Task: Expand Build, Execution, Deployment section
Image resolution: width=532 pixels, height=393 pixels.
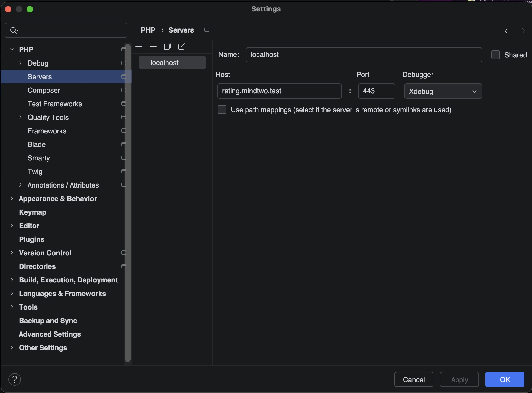Action: click(12, 280)
